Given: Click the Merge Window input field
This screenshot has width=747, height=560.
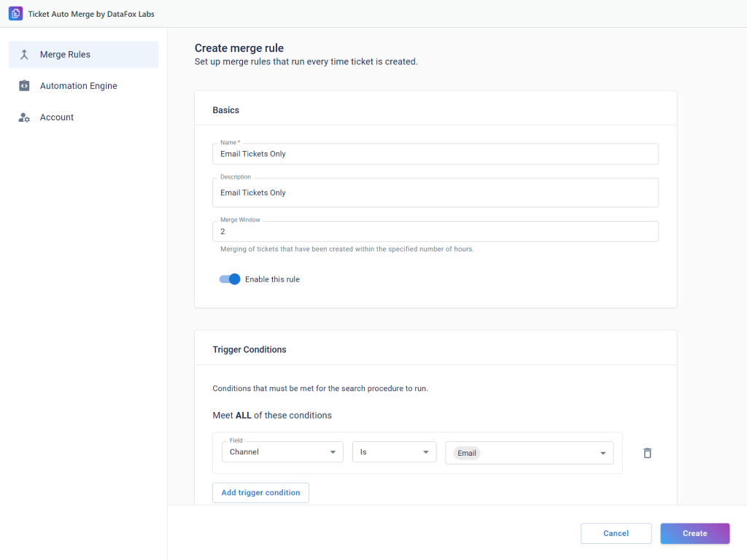Looking at the screenshot, I should click(x=435, y=231).
